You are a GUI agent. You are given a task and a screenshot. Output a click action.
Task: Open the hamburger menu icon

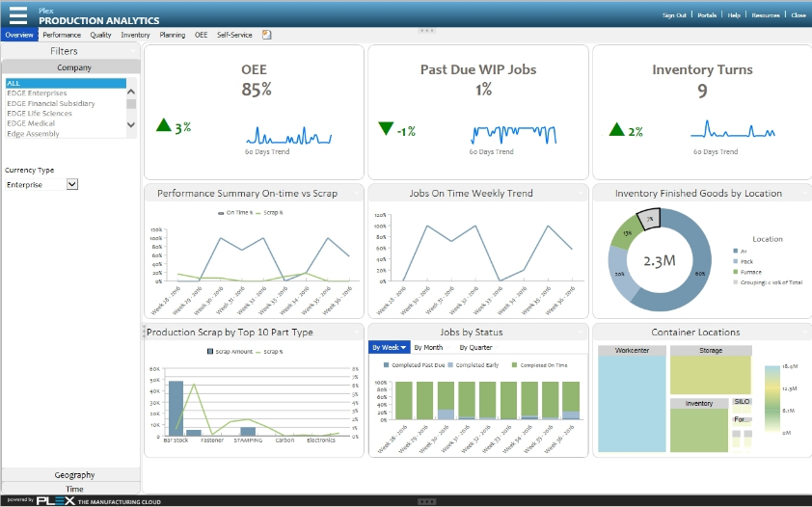pyautogui.click(x=18, y=14)
